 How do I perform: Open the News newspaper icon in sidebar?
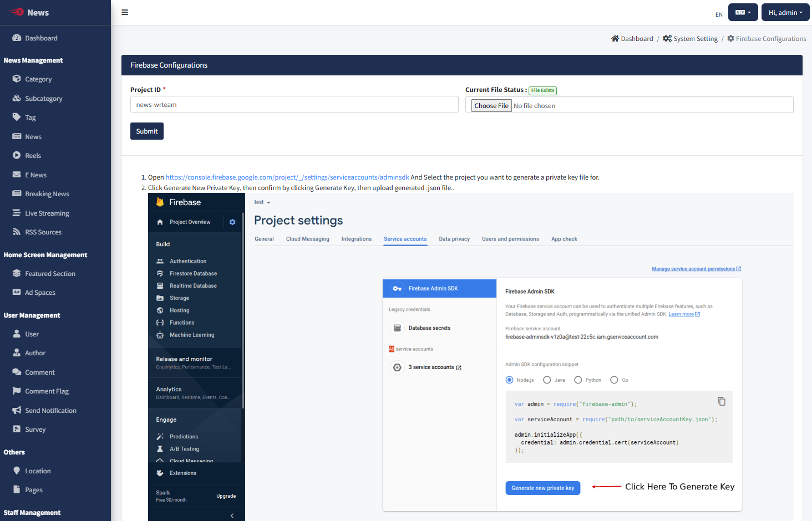click(17, 136)
